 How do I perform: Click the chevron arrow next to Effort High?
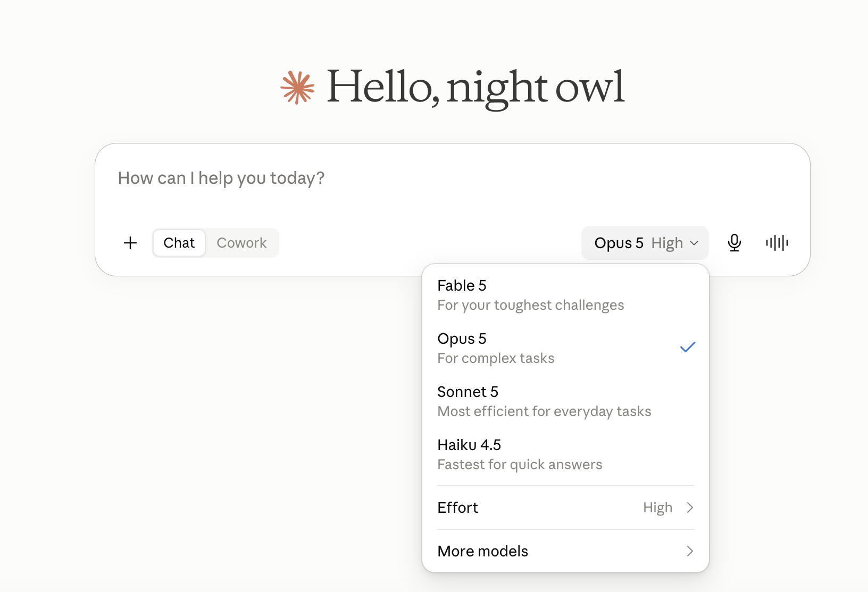tap(690, 508)
